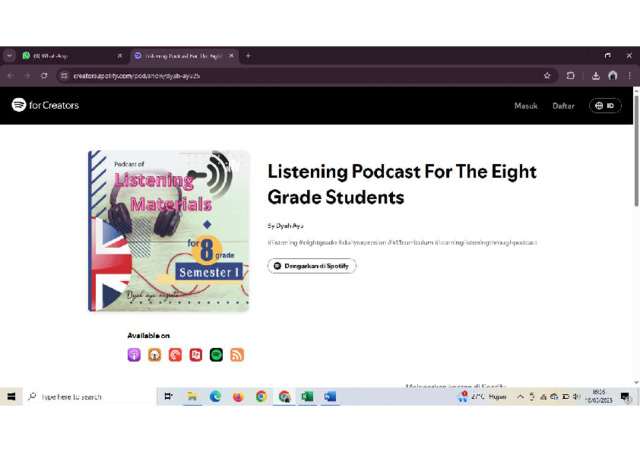Reload the current page
This screenshot has height=452, width=640.
(x=44, y=76)
